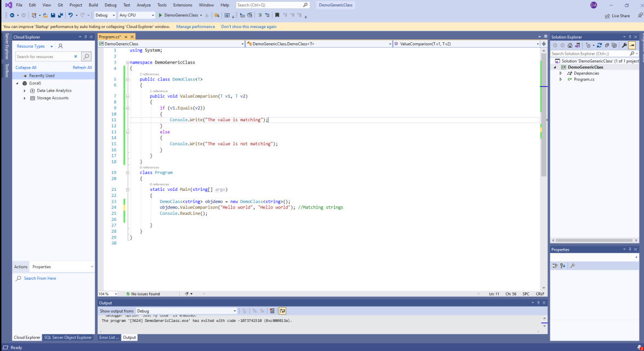Pin the Cloud Explorer panel
Screen dimensions: 644x351
[86, 37]
